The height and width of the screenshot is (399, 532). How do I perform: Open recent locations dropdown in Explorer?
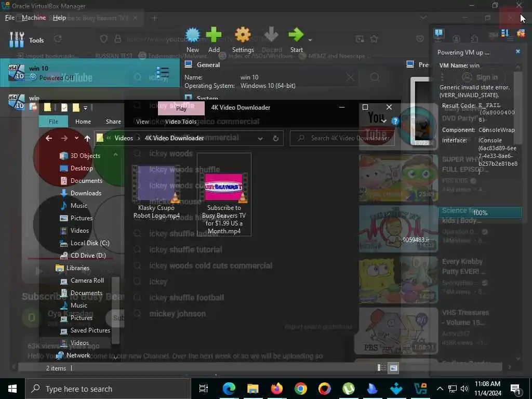tap(76, 138)
